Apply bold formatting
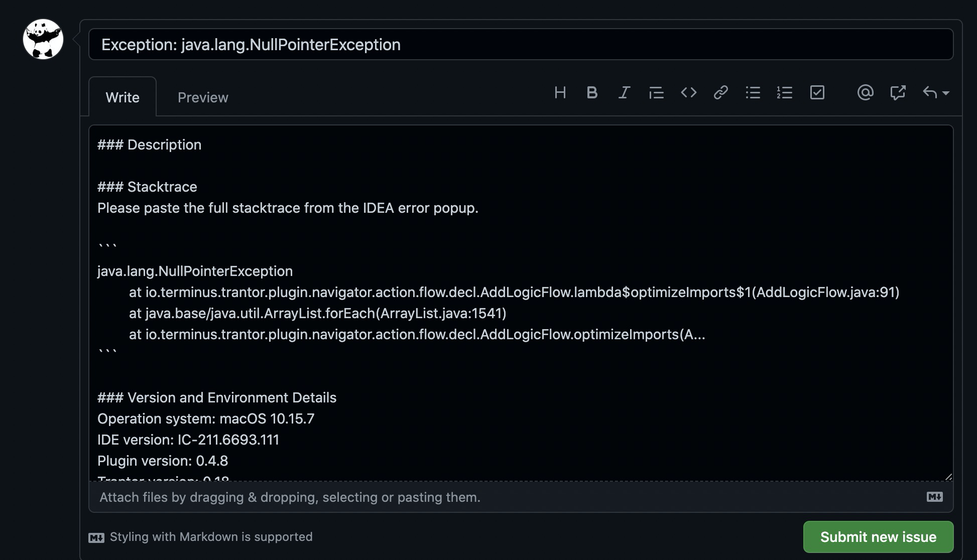977x560 pixels. coord(592,92)
